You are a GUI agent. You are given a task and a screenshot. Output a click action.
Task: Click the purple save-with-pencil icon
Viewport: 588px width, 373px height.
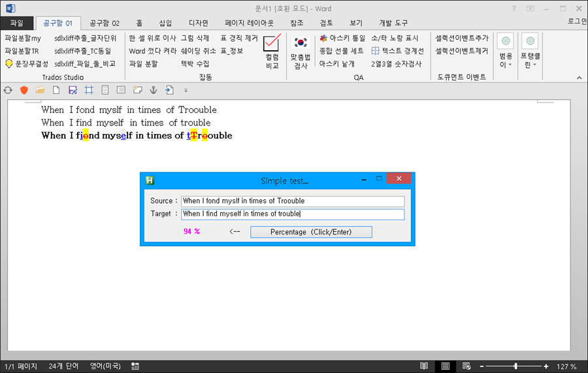(x=73, y=90)
